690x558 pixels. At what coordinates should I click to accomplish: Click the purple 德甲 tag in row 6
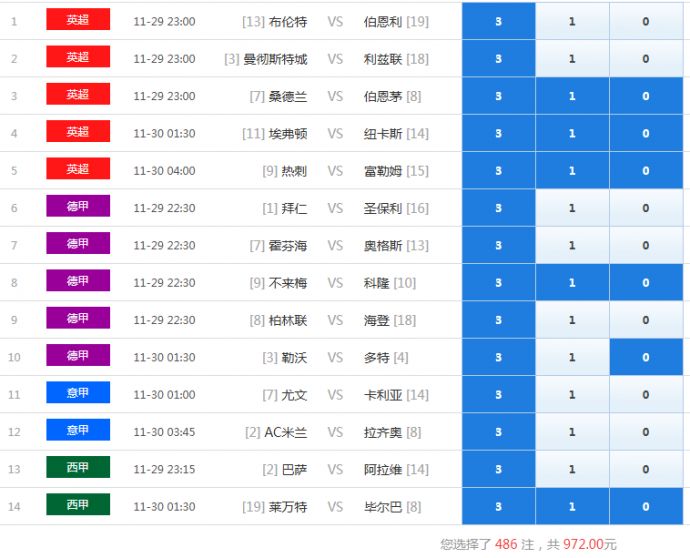pos(78,207)
